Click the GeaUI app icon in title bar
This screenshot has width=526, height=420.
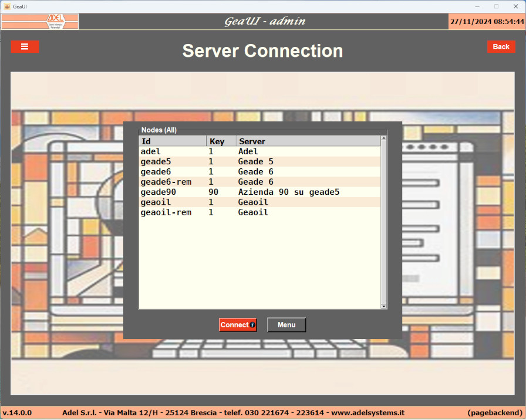click(x=7, y=6)
